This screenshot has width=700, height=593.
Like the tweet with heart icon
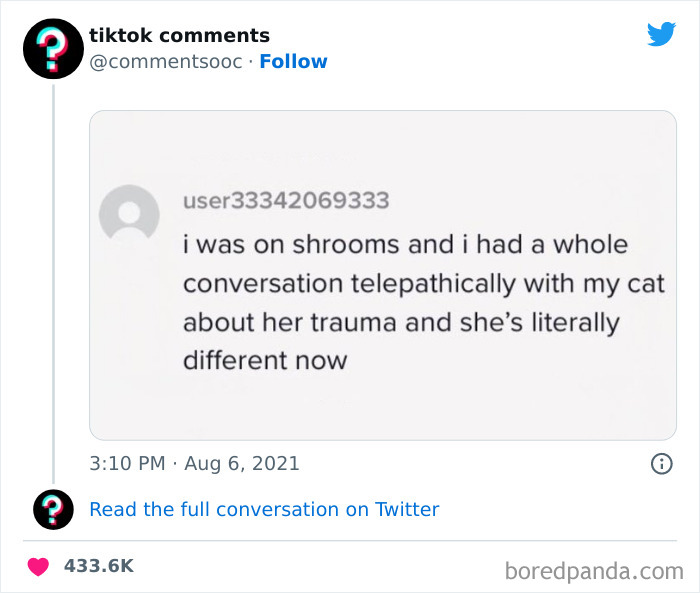point(39,566)
